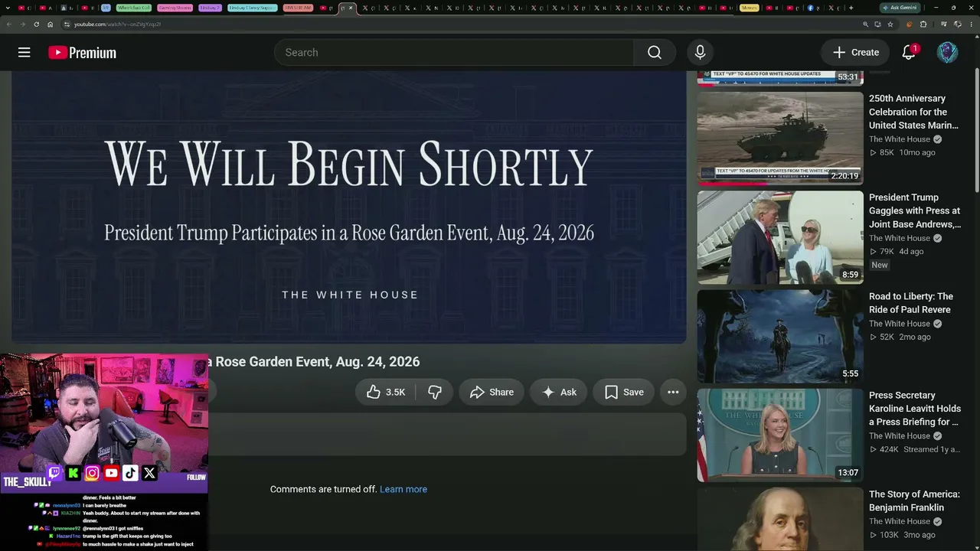
Task: Go to the browser home page
Action: point(51,24)
